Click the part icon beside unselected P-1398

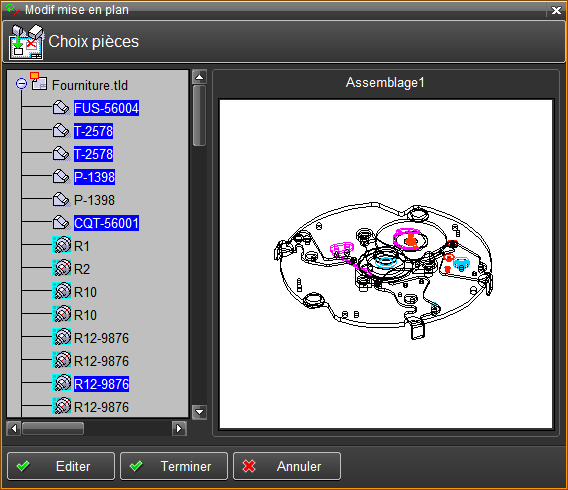pos(61,200)
